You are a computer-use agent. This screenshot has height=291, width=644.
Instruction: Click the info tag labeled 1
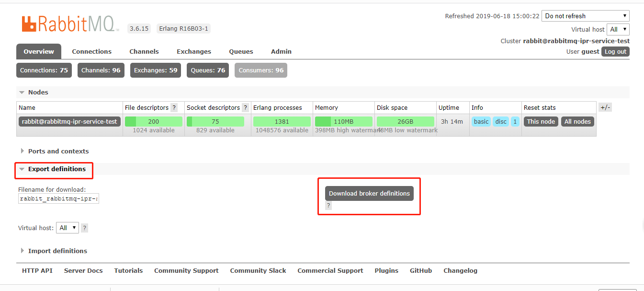click(515, 122)
